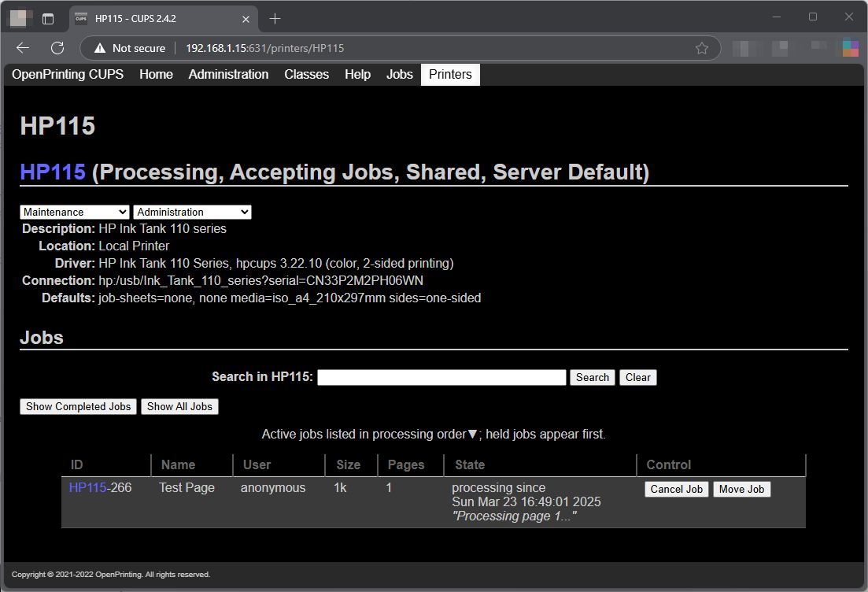The image size is (868, 592).
Task: Click the HP115 title link
Action: click(53, 172)
